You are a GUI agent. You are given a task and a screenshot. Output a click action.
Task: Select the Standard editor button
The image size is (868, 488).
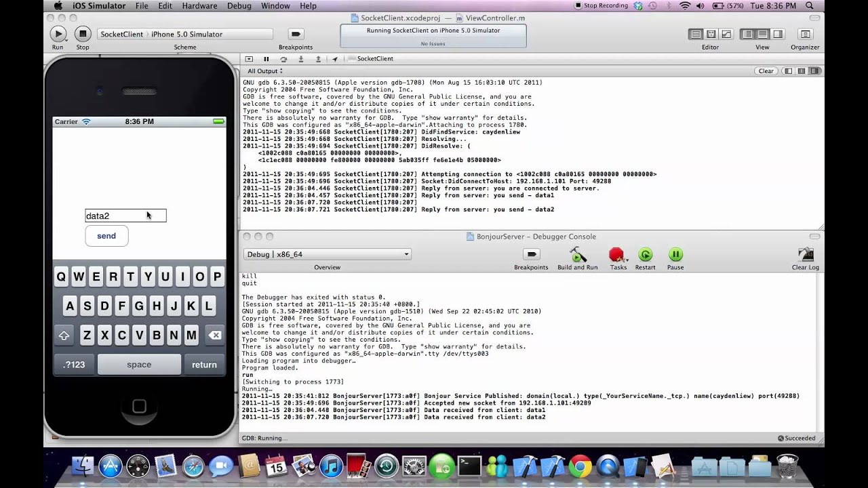click(x=695, y=34)
